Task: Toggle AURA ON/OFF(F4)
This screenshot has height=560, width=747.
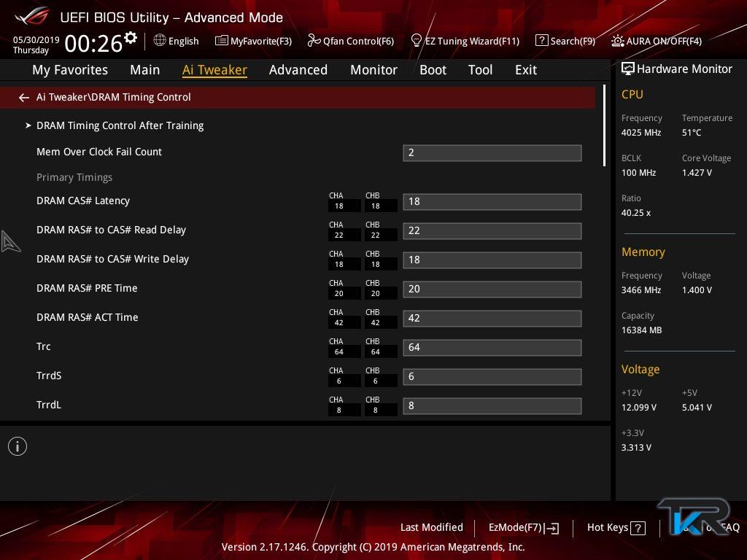Action: tap(664, 41)
